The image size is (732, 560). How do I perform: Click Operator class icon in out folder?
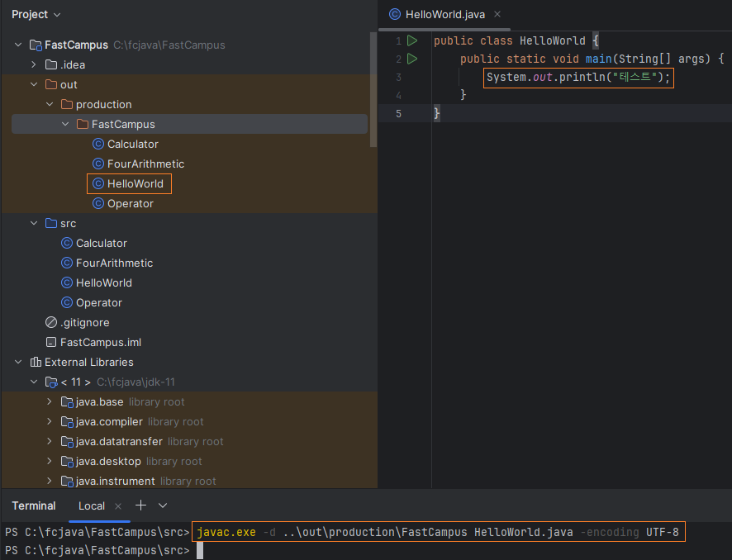pyautogui.click(x=98, y=203)
